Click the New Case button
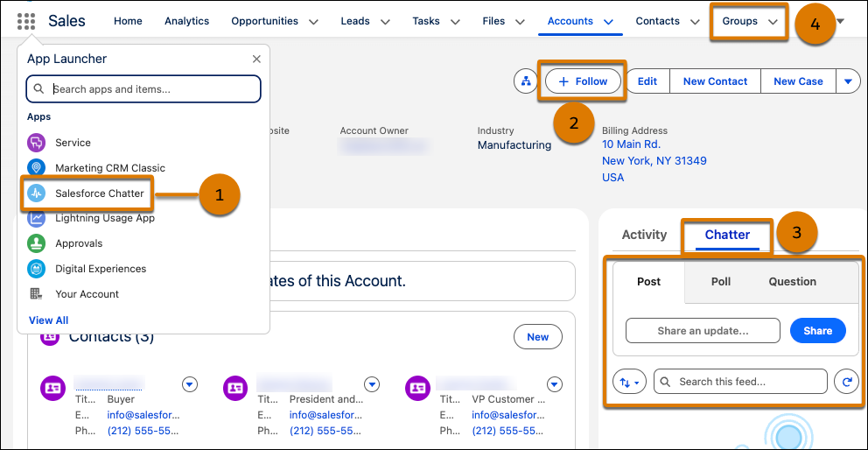The height and width of the screenshot is (450, 868). point(798,81)
